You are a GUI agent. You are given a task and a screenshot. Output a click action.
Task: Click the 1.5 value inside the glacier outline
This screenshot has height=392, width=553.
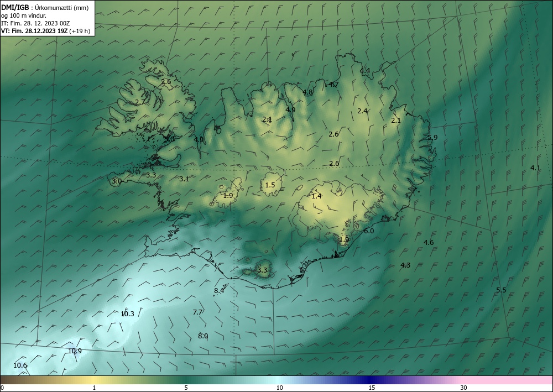pyautogui.click(x=270, y=185)
